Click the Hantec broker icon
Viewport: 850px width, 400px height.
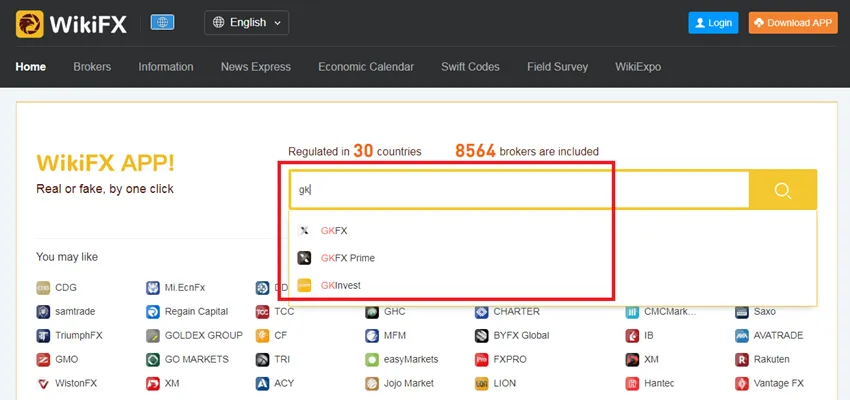pos(632,383)
